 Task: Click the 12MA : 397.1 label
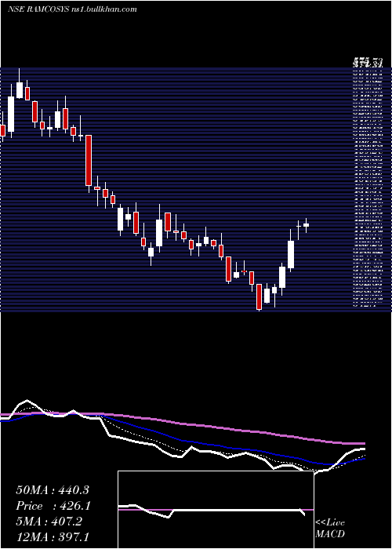tap(53, 537)
